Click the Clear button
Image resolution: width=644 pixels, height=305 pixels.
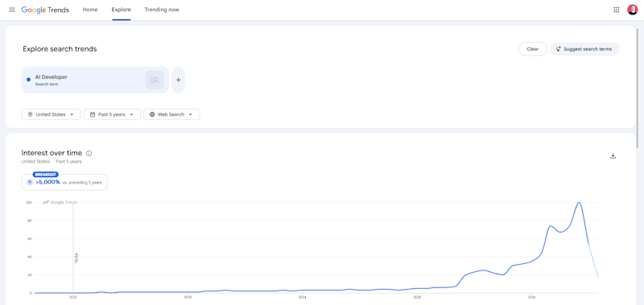click(x=532, y=49)
